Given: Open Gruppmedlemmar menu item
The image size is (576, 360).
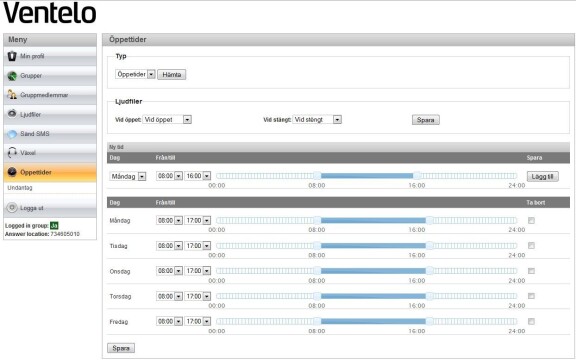Looking at the screenshot, I should click(x=50, y=95).
